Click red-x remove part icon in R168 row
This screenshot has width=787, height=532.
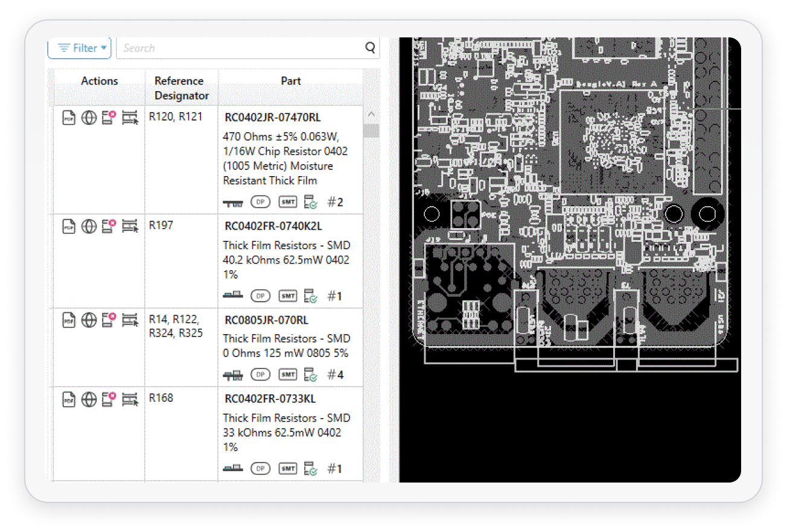pos(109,399)
